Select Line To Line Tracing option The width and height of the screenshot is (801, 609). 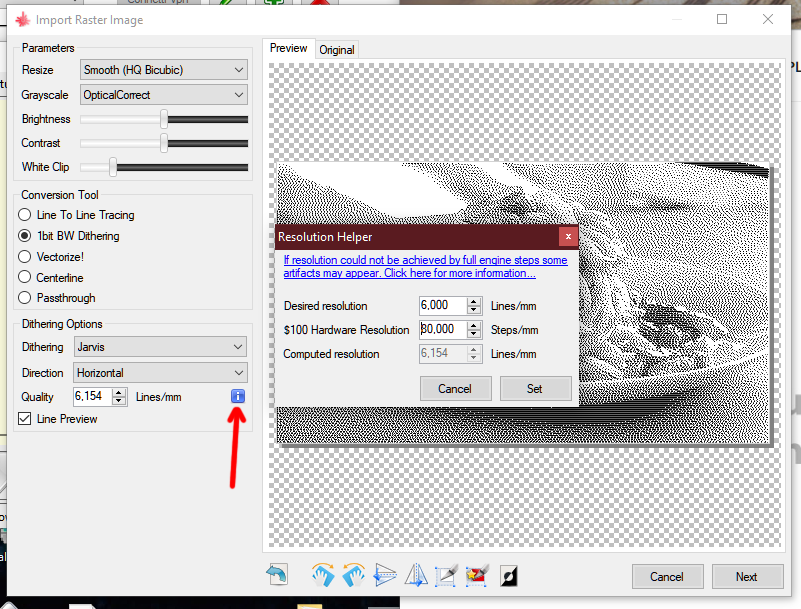(25, 215)
